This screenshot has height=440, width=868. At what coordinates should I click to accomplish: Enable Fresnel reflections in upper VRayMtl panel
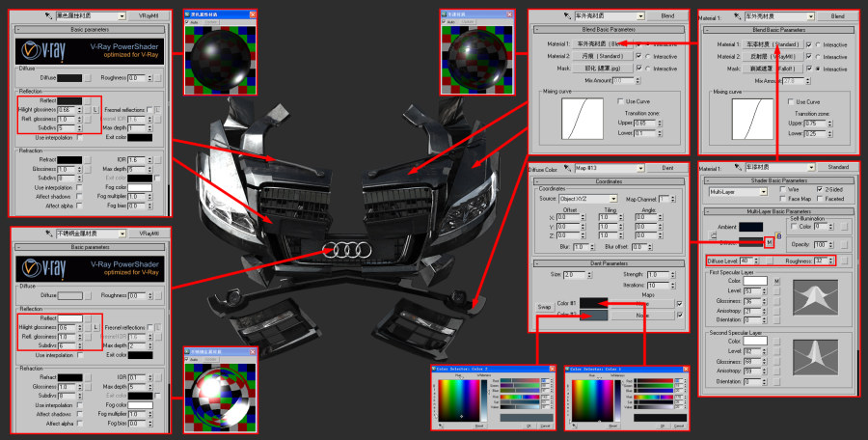149,110
